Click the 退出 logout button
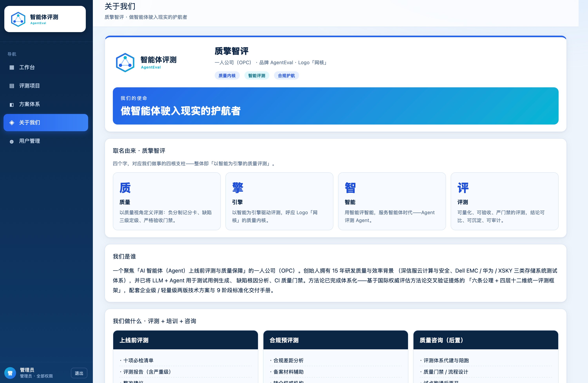This screenshot has height=383, width=588. 79,373
